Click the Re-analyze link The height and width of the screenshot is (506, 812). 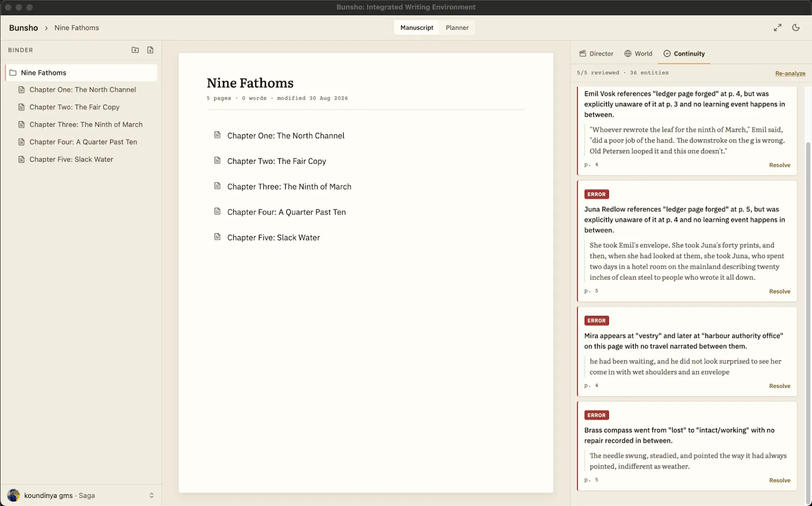click(790, 74)
